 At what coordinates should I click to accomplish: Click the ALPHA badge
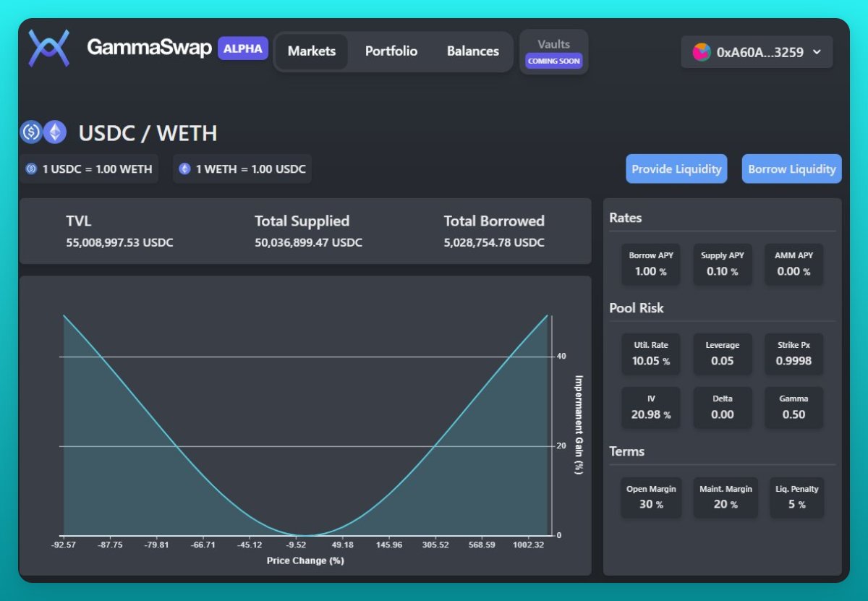243,48
